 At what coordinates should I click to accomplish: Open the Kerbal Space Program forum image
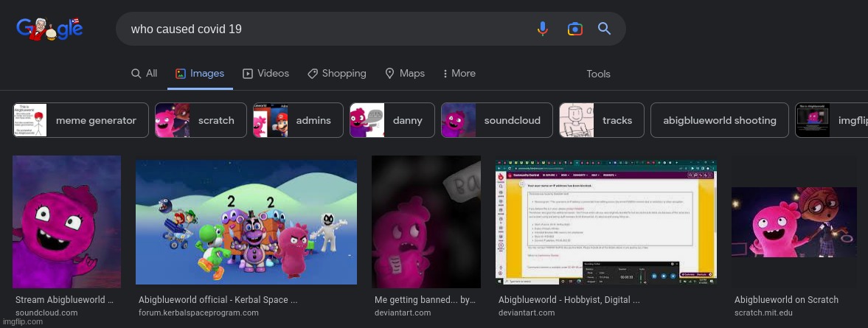tap(246, 223)
